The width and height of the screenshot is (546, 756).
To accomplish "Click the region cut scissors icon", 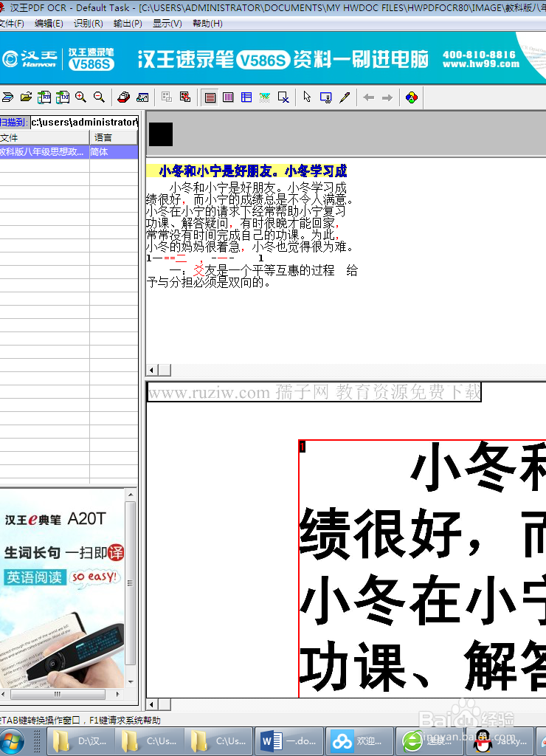I will (x=326, y=97).
